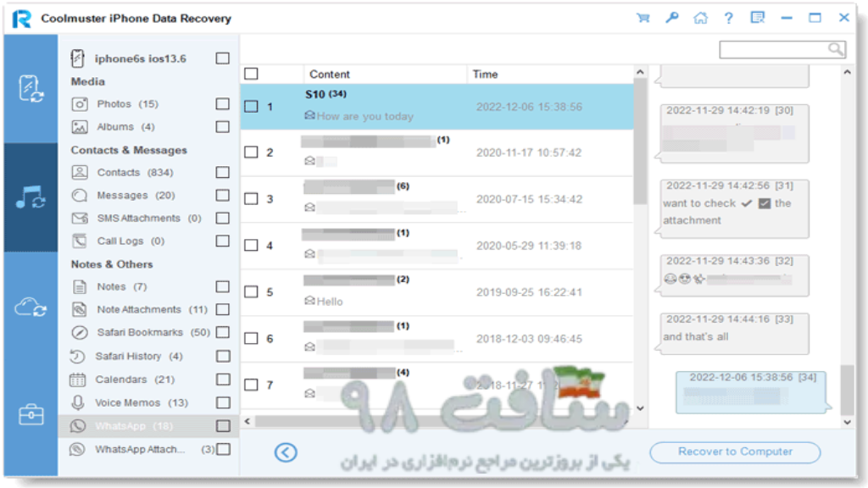Click the chat preview scroll-down arrow

(847, 422)
